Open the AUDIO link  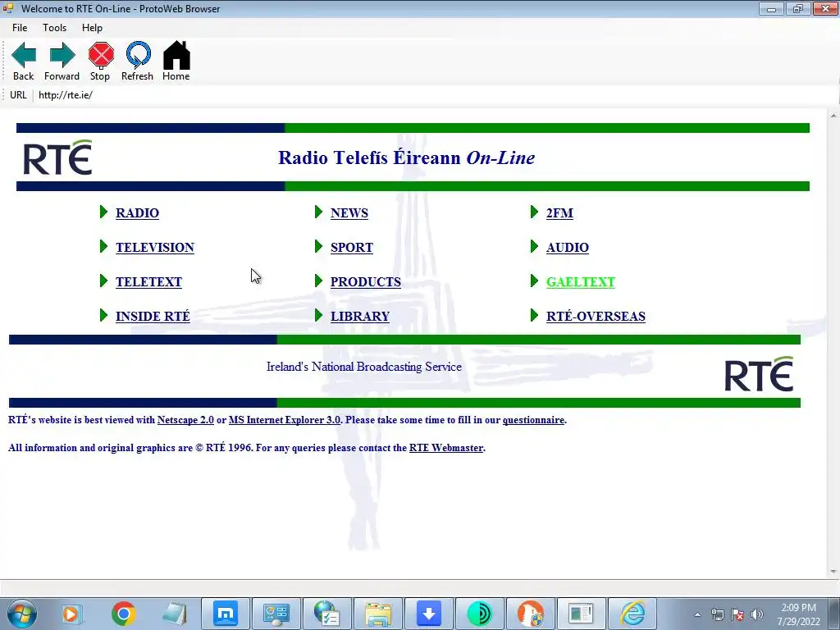point(568,247)
